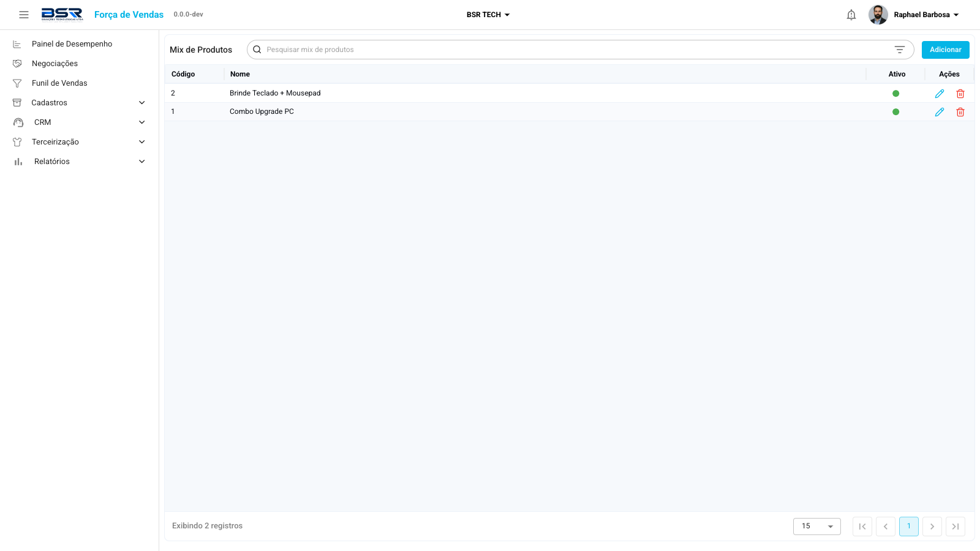Click Raphael Barbosa's avatar photo
980x551 pixels.
(878, 15)
